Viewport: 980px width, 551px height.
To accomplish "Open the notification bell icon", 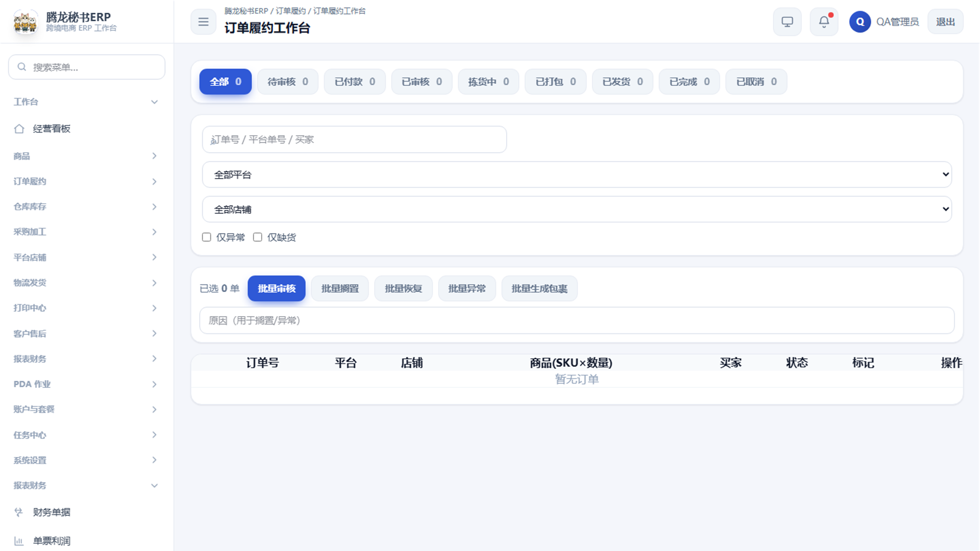I will (x=824, y=22).
